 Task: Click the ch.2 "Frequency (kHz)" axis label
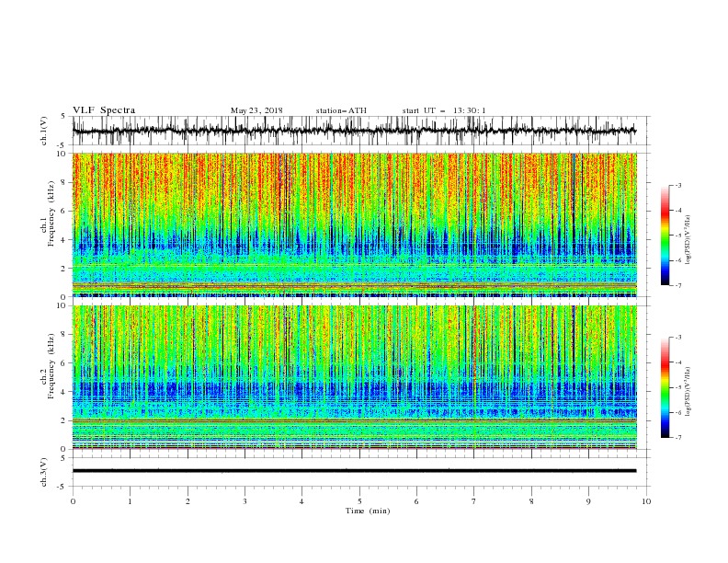(x=51, y=366)
